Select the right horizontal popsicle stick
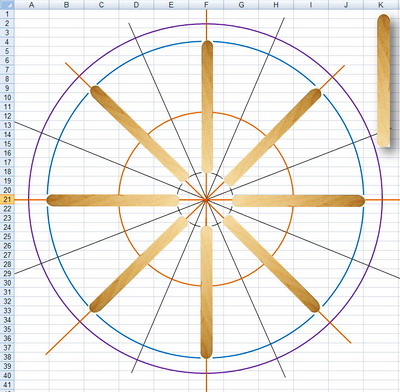This screenshot has width=400, height=392. click(x=298, y=201)
